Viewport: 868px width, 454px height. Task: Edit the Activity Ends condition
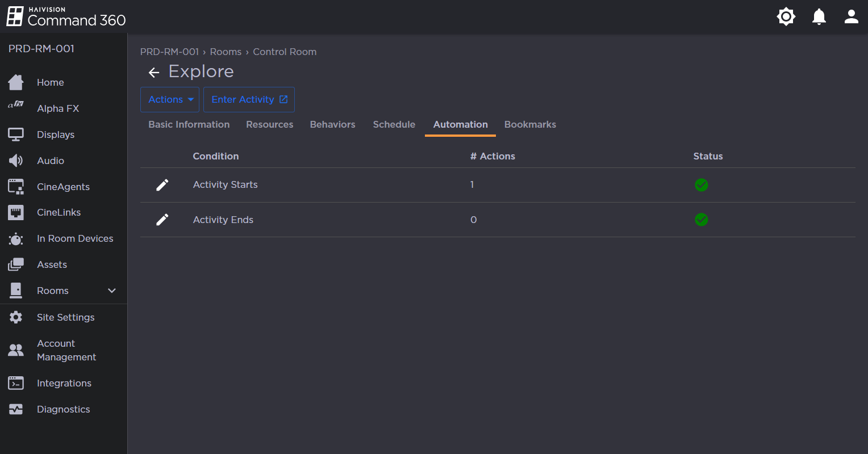point(162,220)
